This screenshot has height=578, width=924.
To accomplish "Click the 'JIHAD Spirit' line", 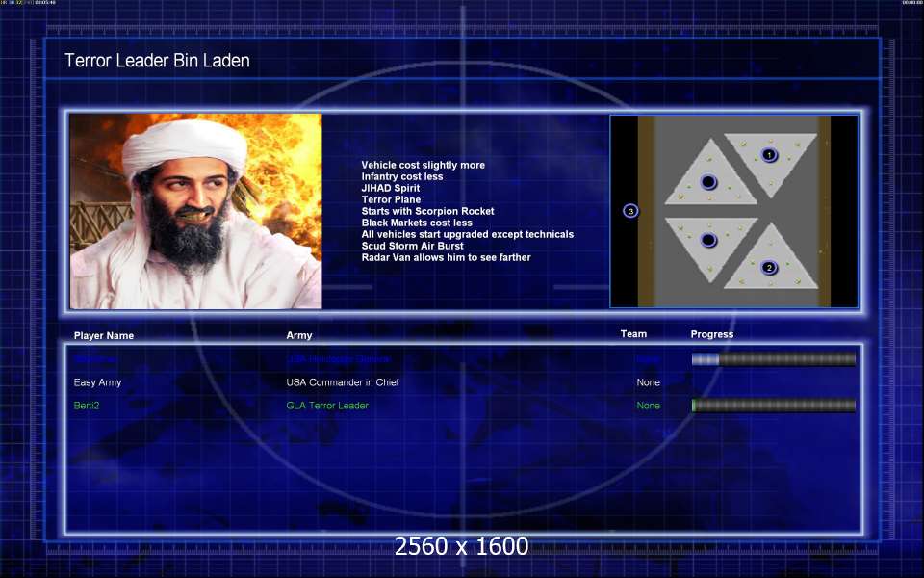I will [391, 188].
